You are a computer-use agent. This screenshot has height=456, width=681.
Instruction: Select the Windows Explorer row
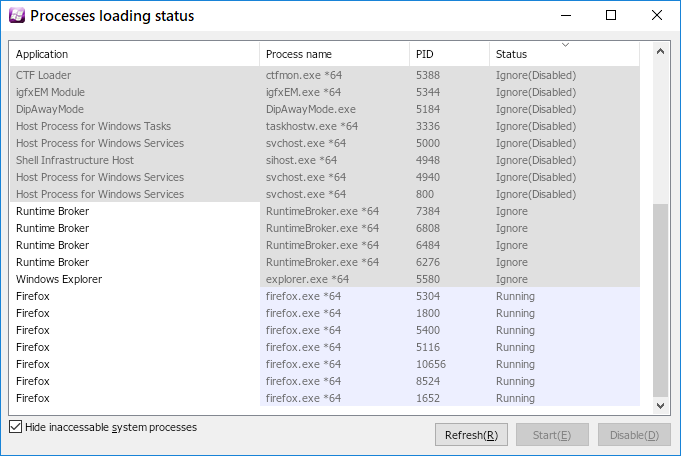pos(325,279)
